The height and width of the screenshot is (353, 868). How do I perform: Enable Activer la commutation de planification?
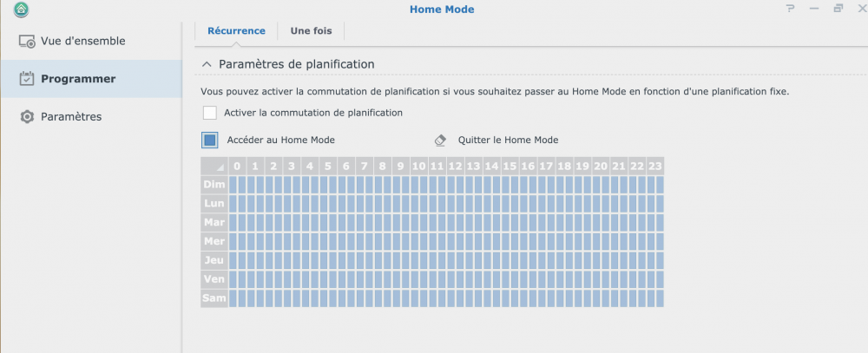tap(210, 113)
